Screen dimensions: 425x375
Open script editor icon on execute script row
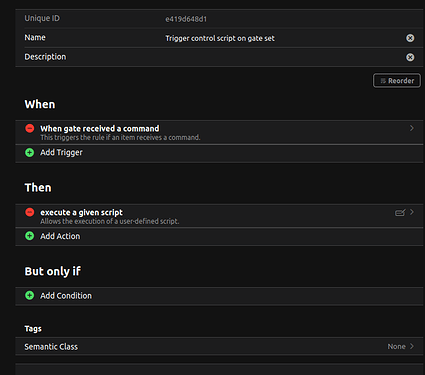point(400,212)
